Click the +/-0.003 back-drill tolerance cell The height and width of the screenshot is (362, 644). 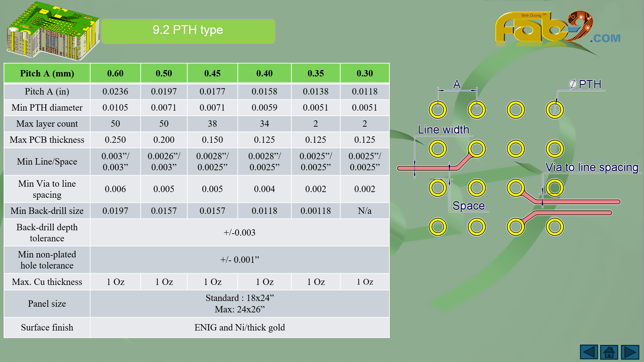(x=239, y=232)
